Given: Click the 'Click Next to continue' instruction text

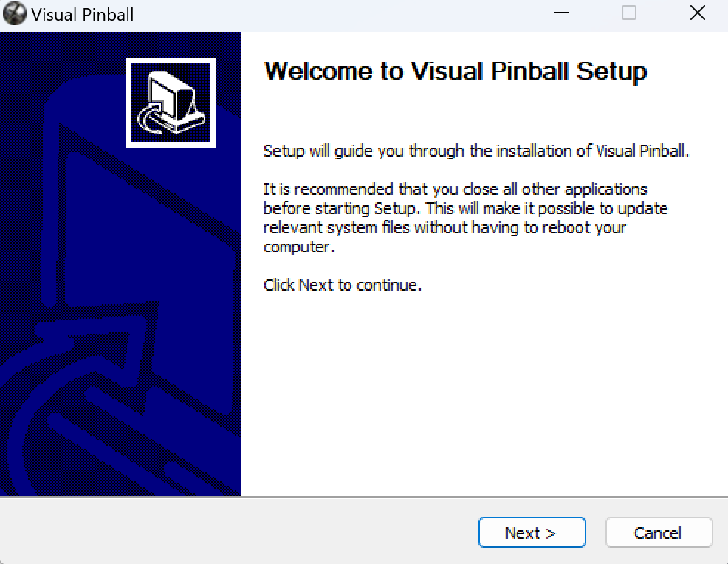Looking at the screenshot, I should click(x=342, y=284).
